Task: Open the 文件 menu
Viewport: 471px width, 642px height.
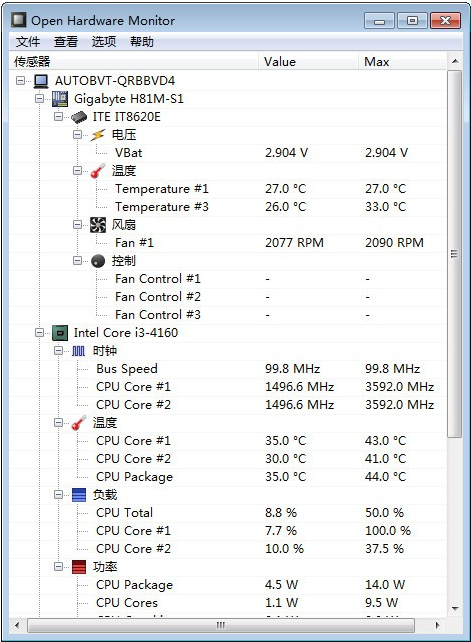Action: click(x=28, y=42)
